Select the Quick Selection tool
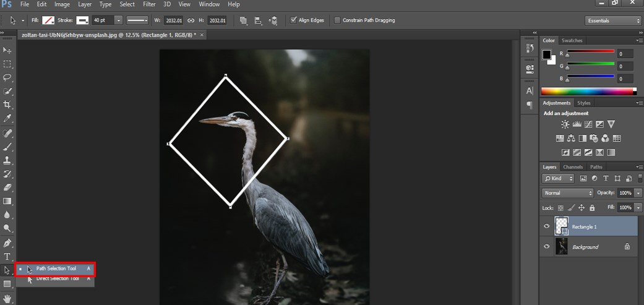The image size is (644, 305). 7,91
